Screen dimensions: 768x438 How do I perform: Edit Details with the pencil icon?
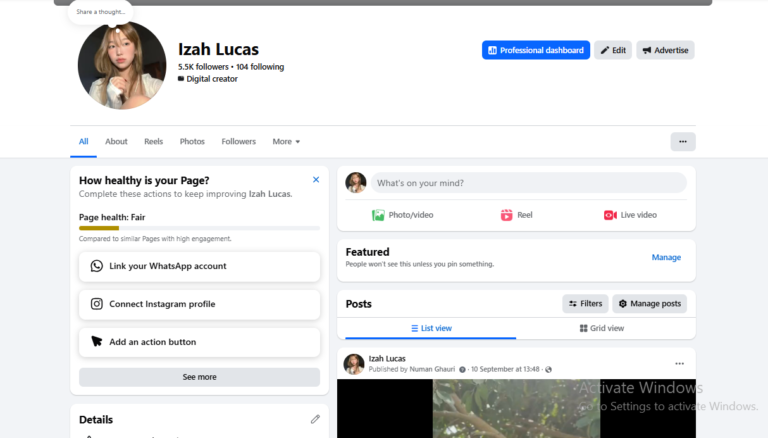[315, 419]
